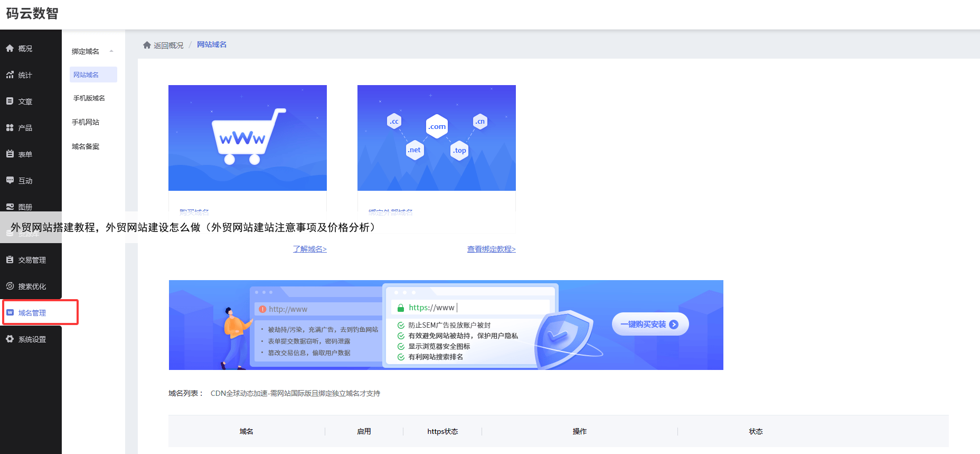980x454 pixels.
Task: Click the 互动 chat bubble icon
Action: coord(10,181)
